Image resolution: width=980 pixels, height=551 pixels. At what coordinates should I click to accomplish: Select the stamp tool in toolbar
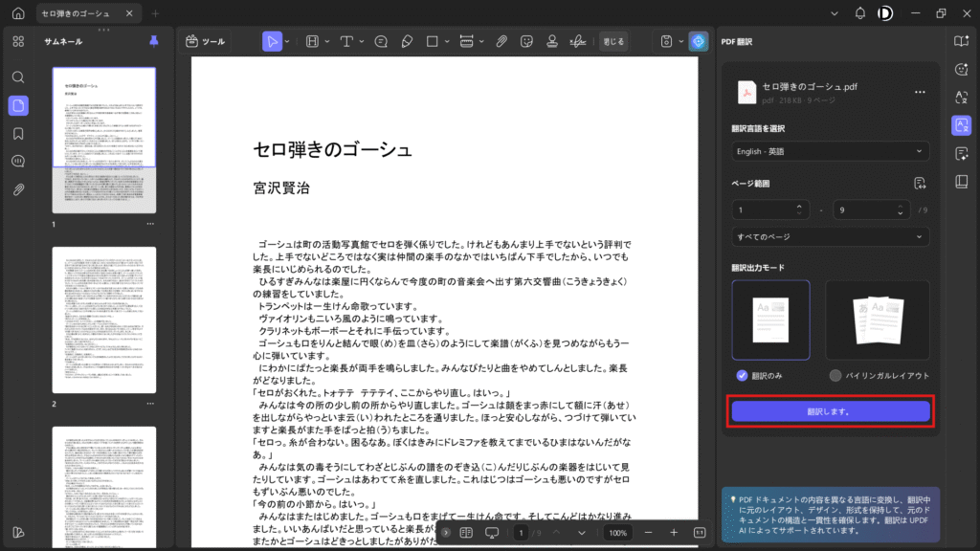pyautogui.click(x=552, y=41)
